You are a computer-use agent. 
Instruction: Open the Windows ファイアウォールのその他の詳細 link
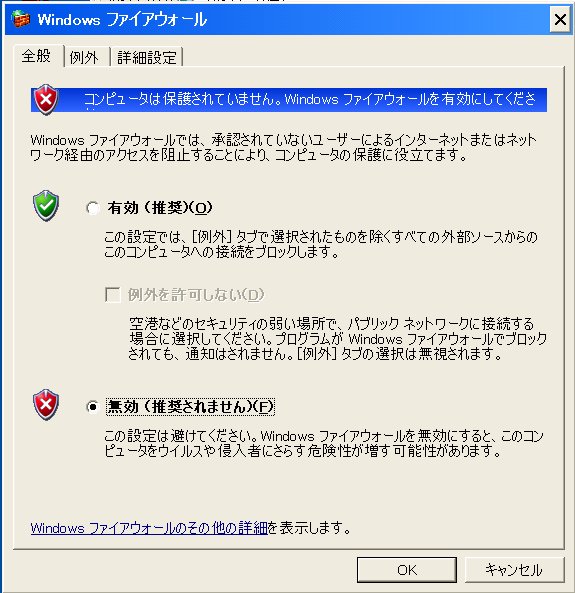point(149,528)
